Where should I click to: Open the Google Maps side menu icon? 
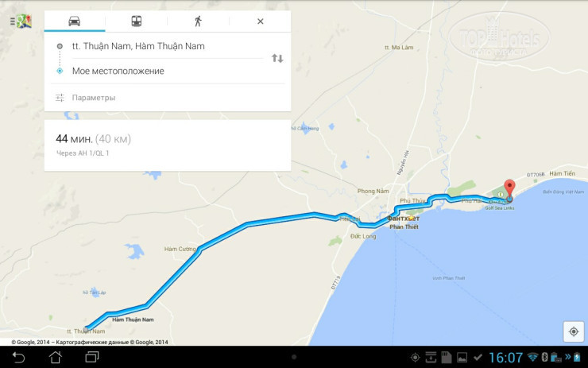[x=21, y=21]
